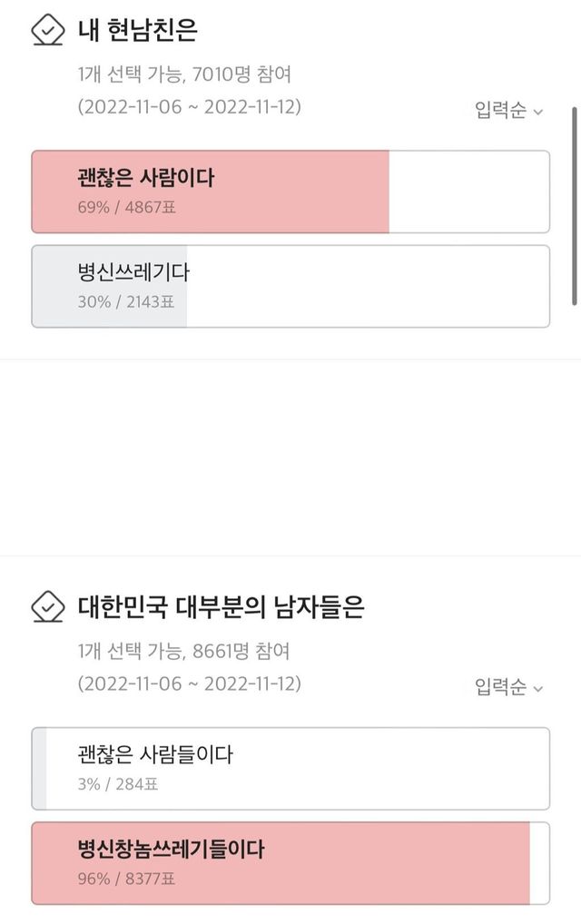Click the second poll's date range text
Screen dimensions: 581x924
(x=189, y=683)
